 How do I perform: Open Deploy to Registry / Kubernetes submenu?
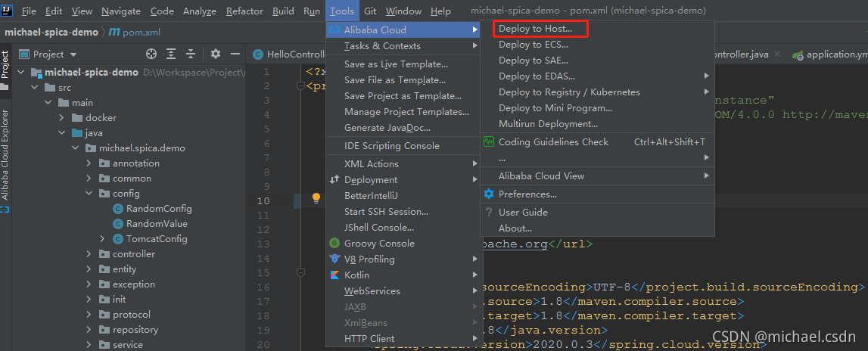point(597,92)
